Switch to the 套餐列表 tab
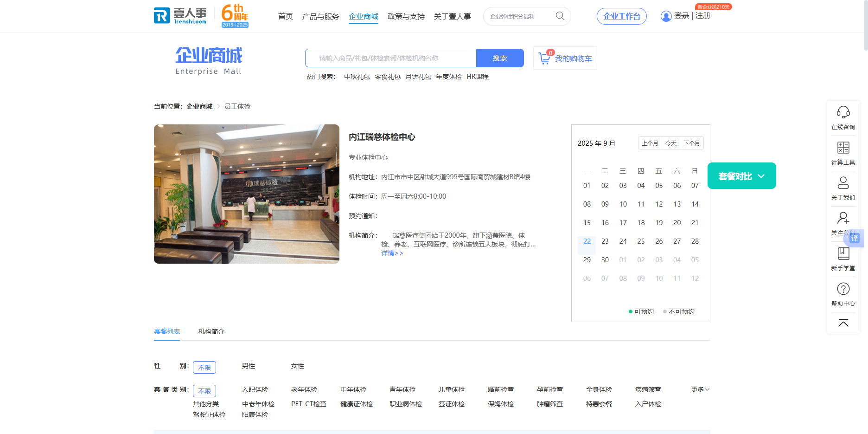The image size is (868, 434). pyautogui.click(x=167, y=331)
